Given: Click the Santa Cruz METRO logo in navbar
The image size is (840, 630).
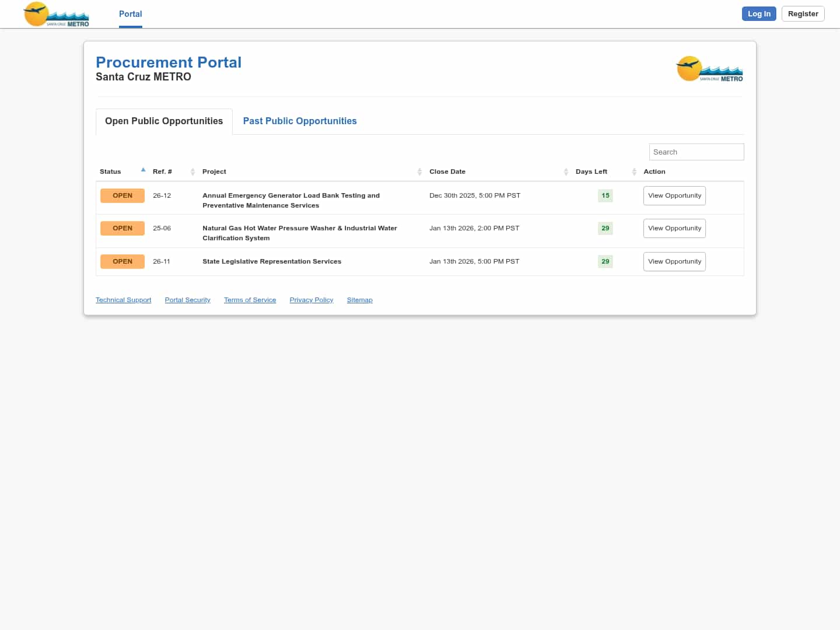Looking at the screenshot, I should 56,14.
